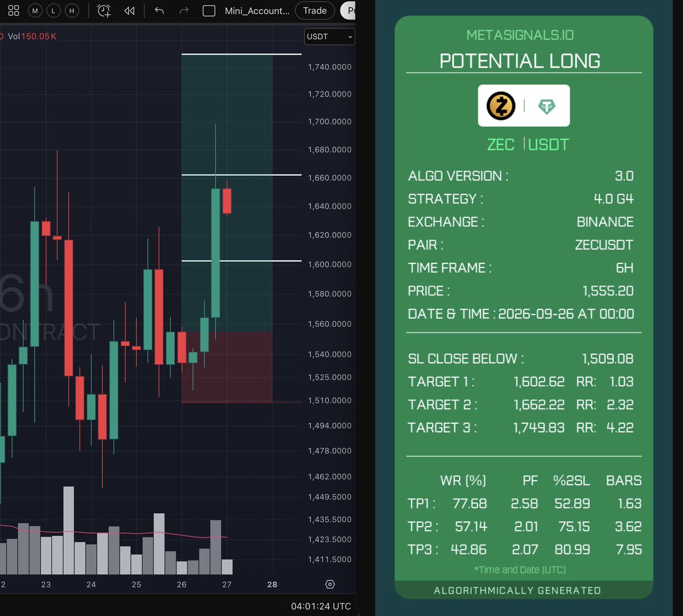Click the POTENTIAL LONG title
This screenshot has width=683, height=616.
520,61
